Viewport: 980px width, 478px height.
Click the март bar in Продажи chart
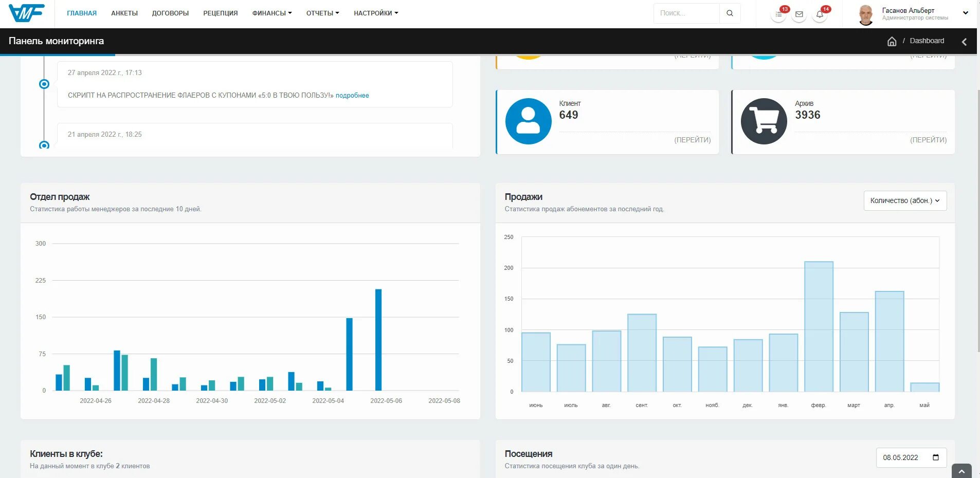click(x=854, y=352)
